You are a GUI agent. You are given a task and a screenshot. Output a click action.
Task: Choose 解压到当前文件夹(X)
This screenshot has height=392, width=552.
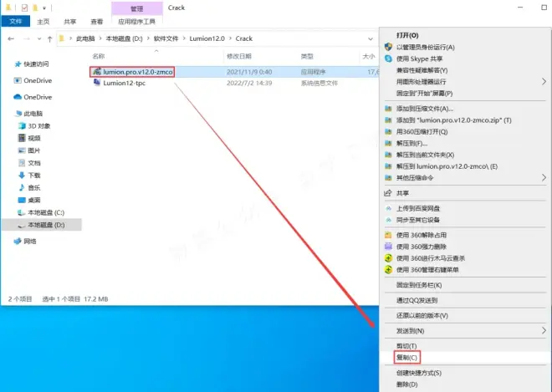(425, 155)
